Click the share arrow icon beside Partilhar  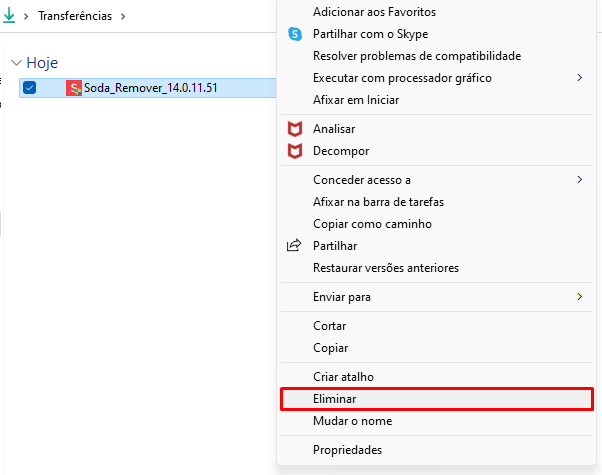294,245
